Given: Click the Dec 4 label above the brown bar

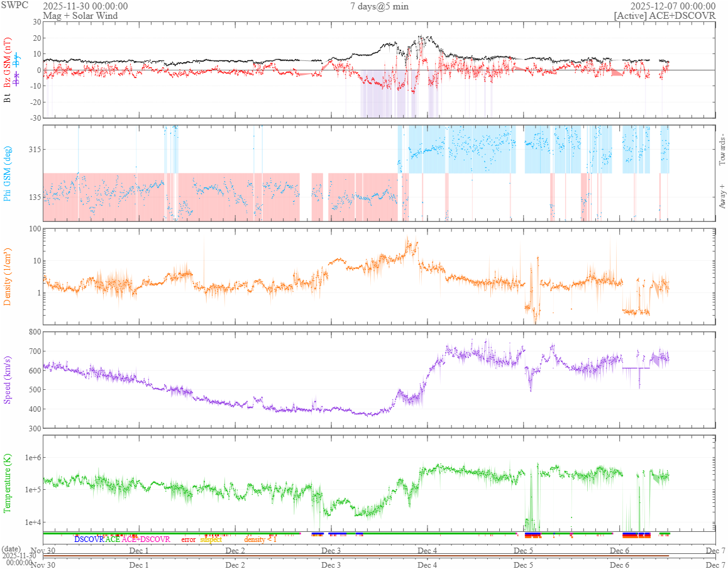Looking at the screenshot, I should [427, 551].
